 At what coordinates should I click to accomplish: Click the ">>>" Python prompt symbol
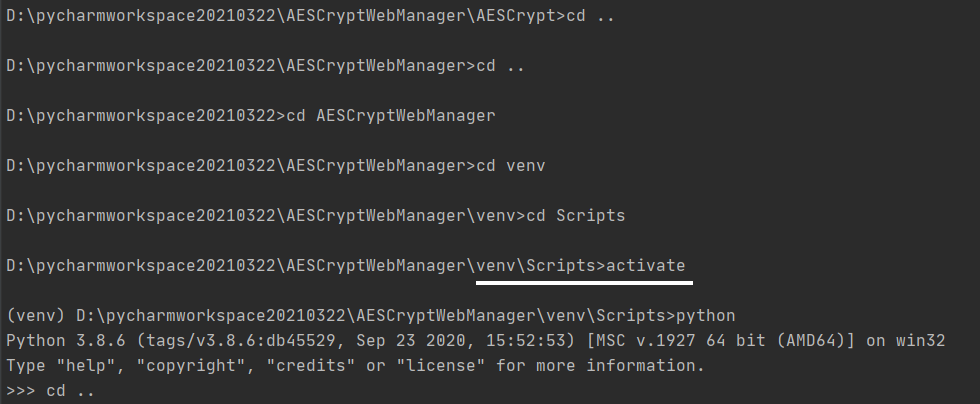click(x=21, y=391)
